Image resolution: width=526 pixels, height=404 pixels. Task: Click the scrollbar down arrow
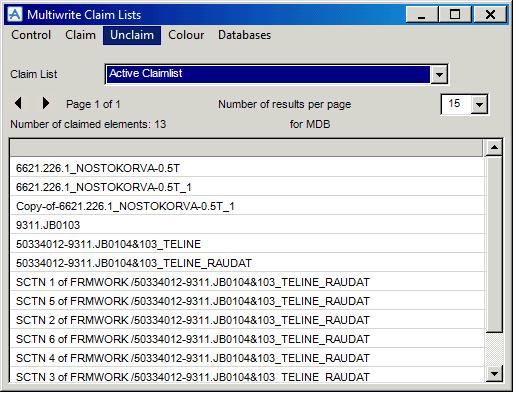(x=494, y=373)
